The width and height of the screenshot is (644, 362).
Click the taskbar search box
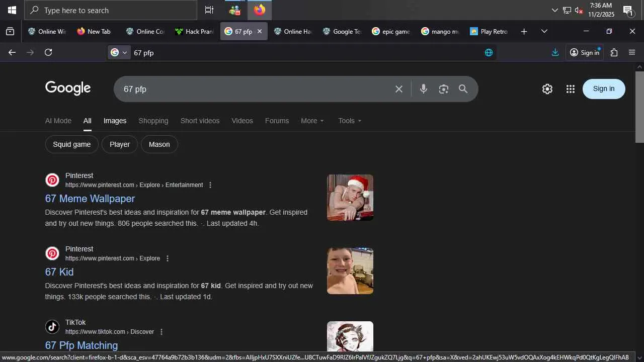[x=111, y=10]
